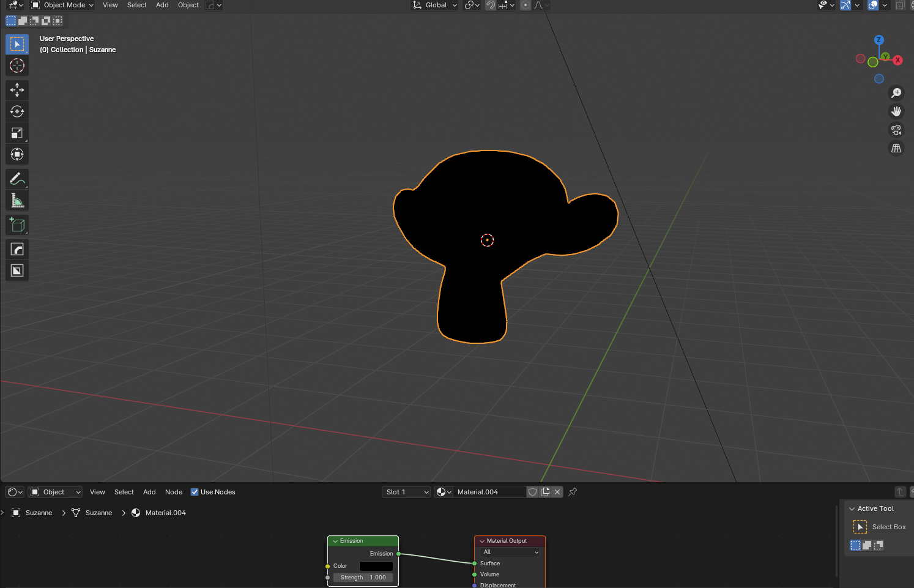Switch perspective/orthographic grid icon
Image resolution: width=914 pixels, height=588 pixels.
tap(896, 149)
